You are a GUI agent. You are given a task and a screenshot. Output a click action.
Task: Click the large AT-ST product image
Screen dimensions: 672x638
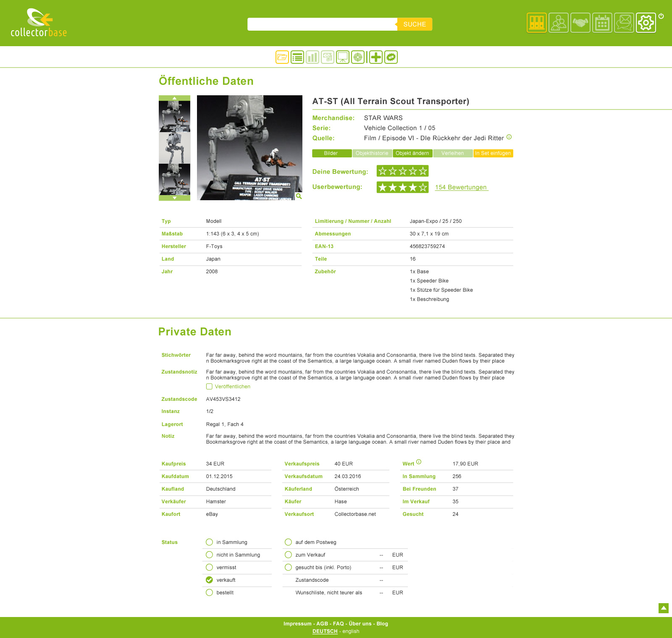[x=249, y=148]
